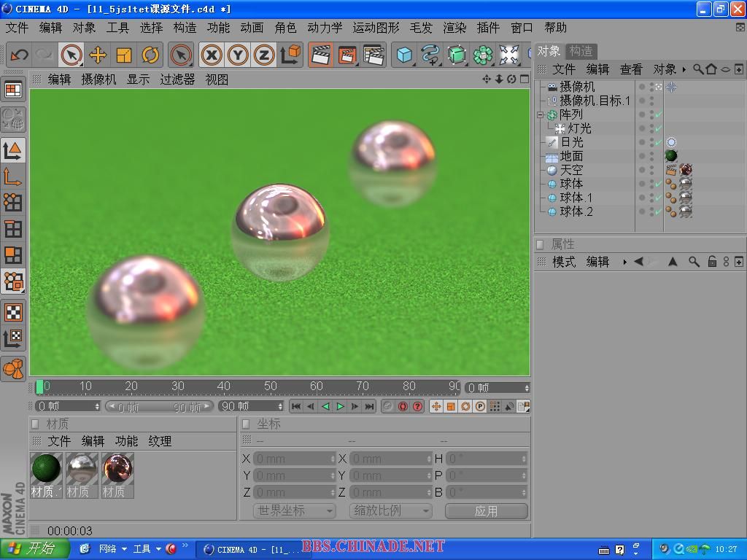747x560 pixels.
Task: Toggle Y axis lock
Action: (238, 55)
